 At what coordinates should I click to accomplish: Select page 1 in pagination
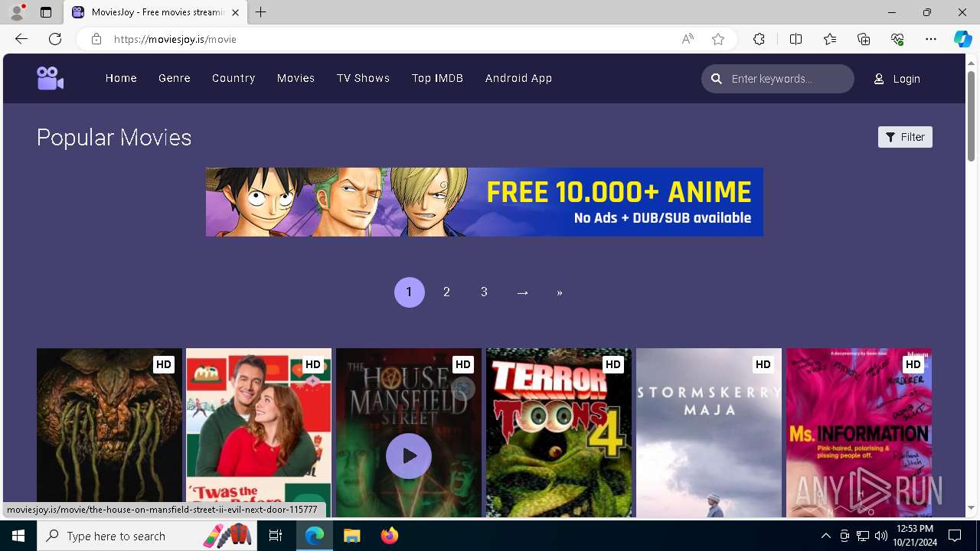[409, 292]
